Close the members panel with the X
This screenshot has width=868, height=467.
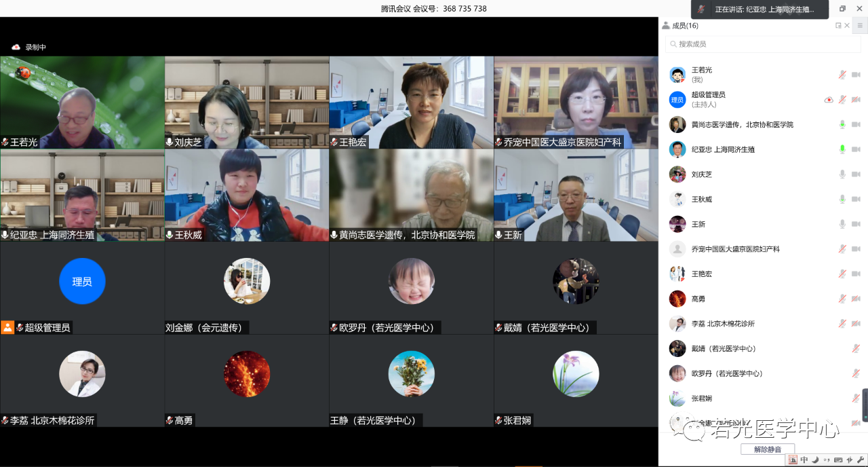(847, 26)
